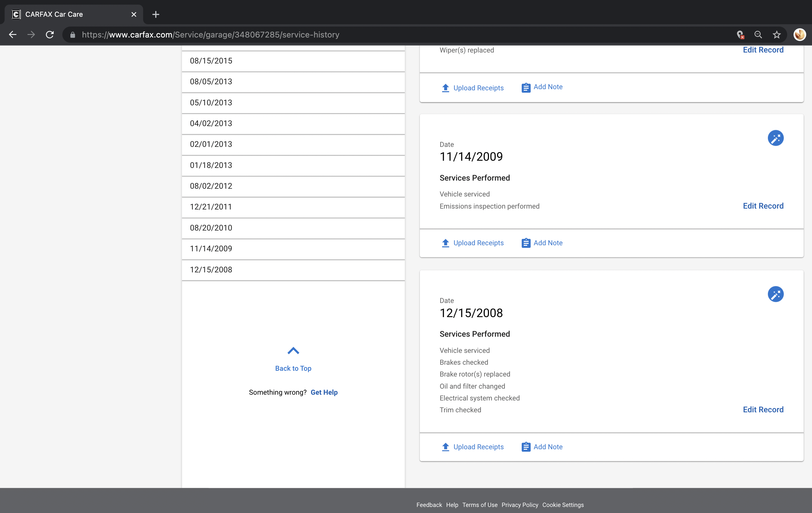This screenshot has height=513, width=812.
Task: Select the 02/01/2013 date in list
Action: tap(293, 145)
